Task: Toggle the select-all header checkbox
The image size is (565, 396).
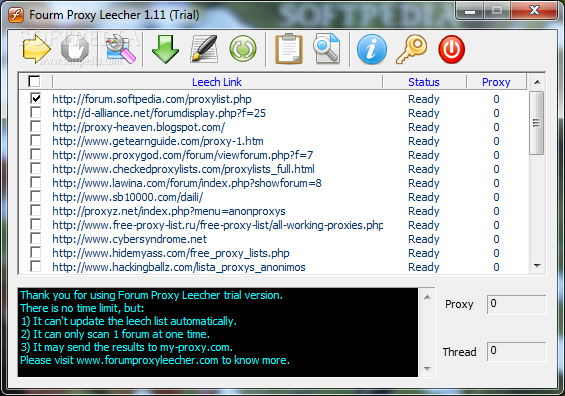Action: pyautogui.click(x=34, y=81)
